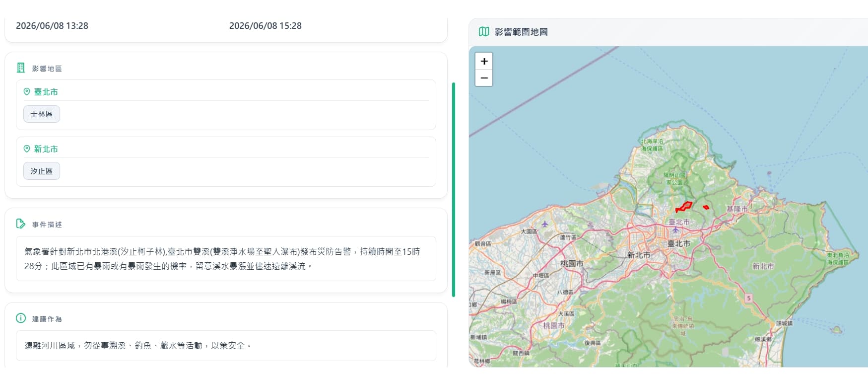
Task: Click the route 5 highway marker on map
Action: pyautogui.click(x=748, y=298)
